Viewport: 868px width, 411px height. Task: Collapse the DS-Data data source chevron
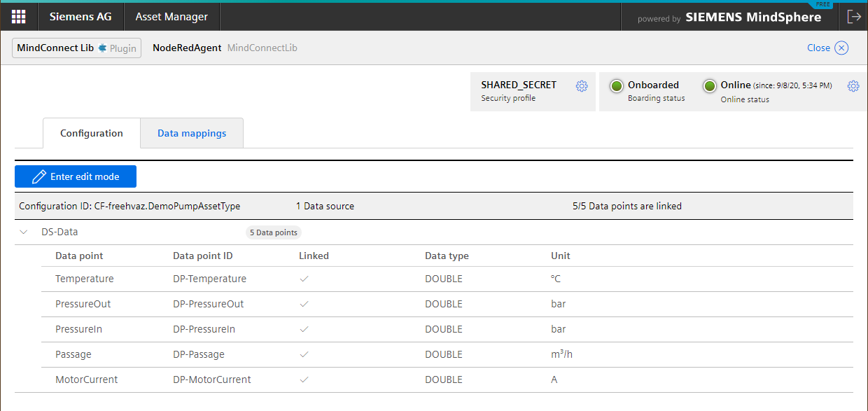[24, 232]
